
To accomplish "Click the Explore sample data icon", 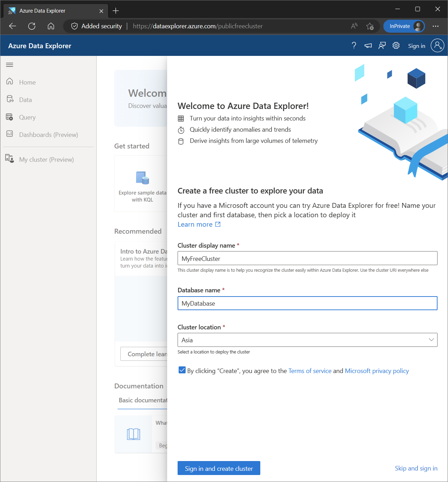I will pyautogui.click(x=142, y=178).
